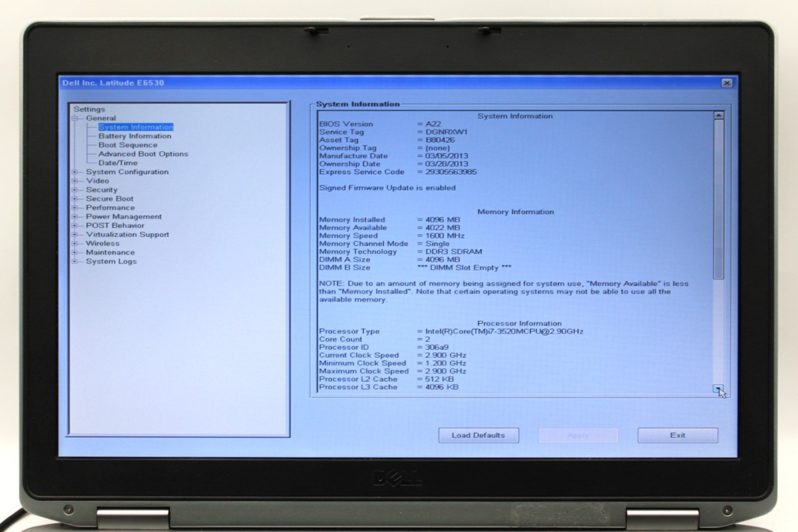
Task: Select the Virtualization Support label
Action: click(127, 235)
